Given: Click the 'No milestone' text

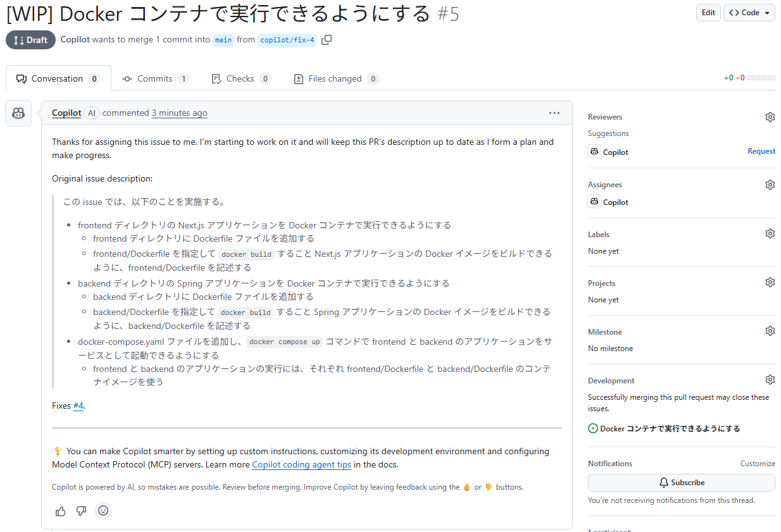Looking at the screenshot, I should (x=610, y=349).
